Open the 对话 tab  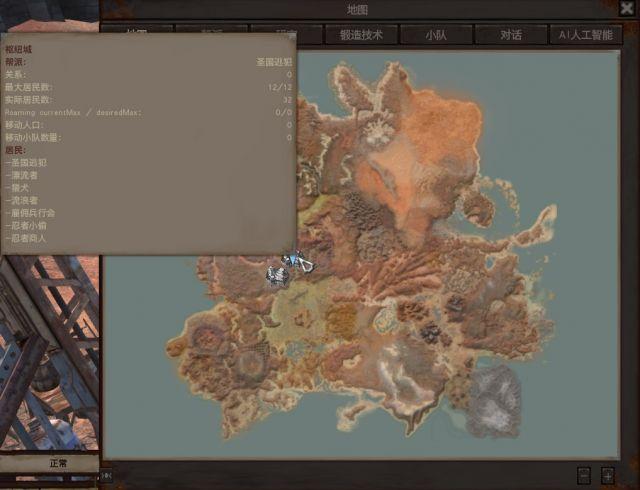click(510, 34)
